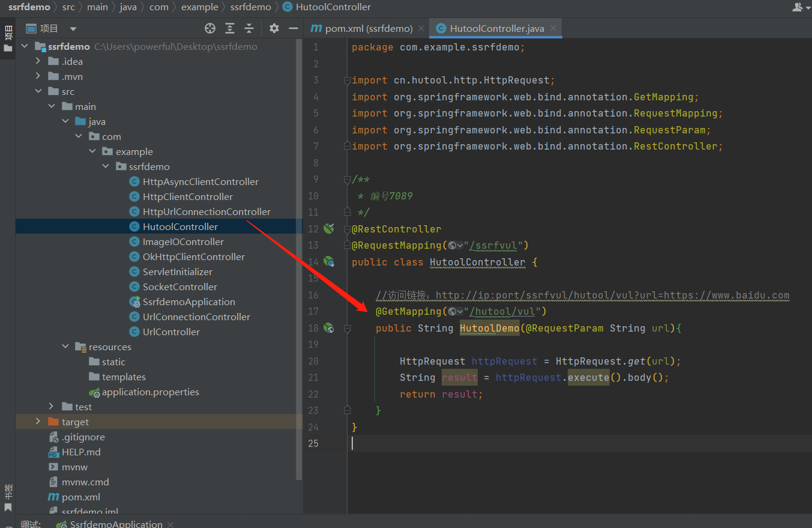Fold the Javadoc comment at line 9
The image size is (812, 528).
click(347, 180)
